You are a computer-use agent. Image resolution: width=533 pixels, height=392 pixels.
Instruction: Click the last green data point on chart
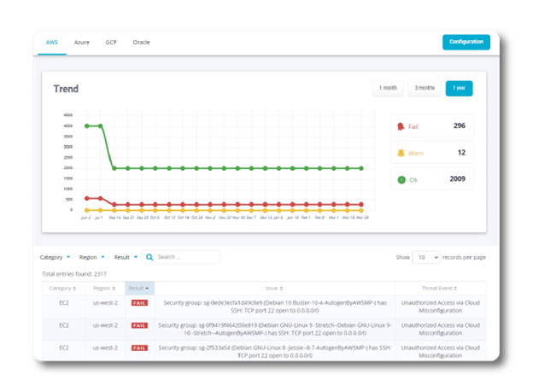[361, 168]
